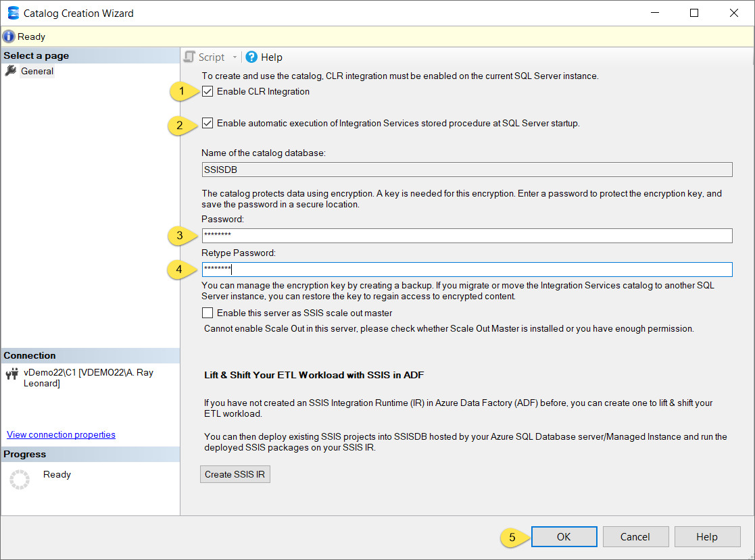Screen dimensions: 755x560
Task: Click the blue Help question mark icon
Action: [x=251, y=57]
